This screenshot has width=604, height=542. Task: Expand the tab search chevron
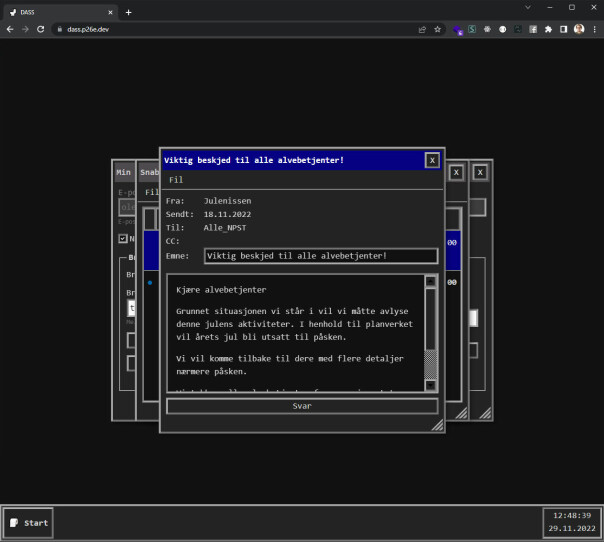click(528, 7)
